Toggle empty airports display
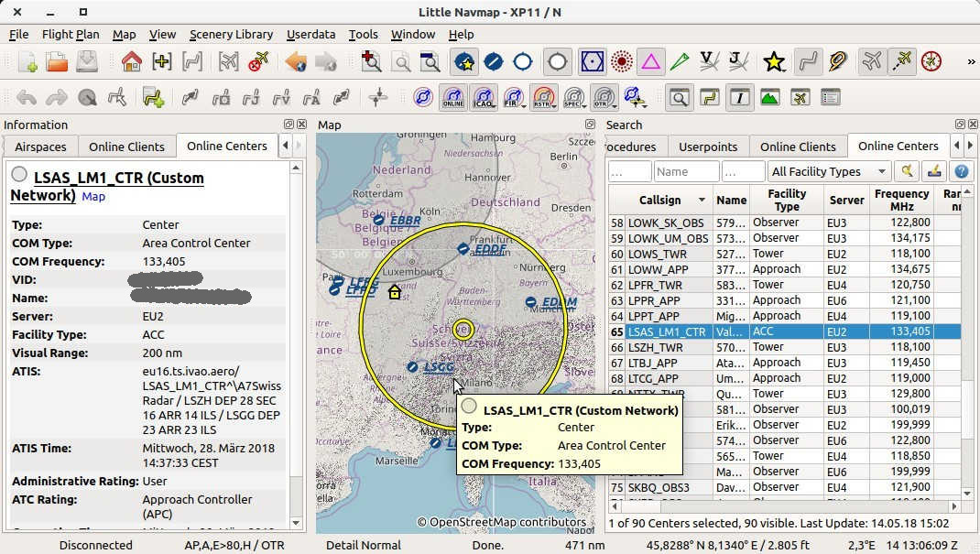980x554 pixels. coord(558,62)
